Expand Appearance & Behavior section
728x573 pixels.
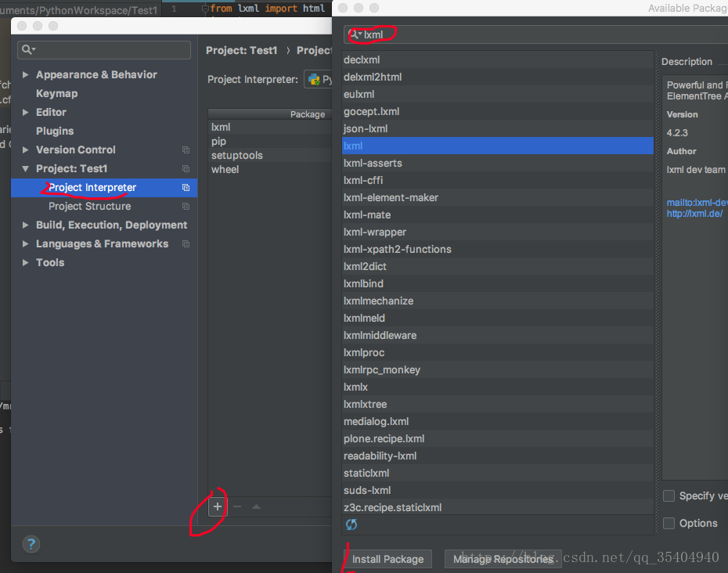pyautogui.click(x=26, y=75)
